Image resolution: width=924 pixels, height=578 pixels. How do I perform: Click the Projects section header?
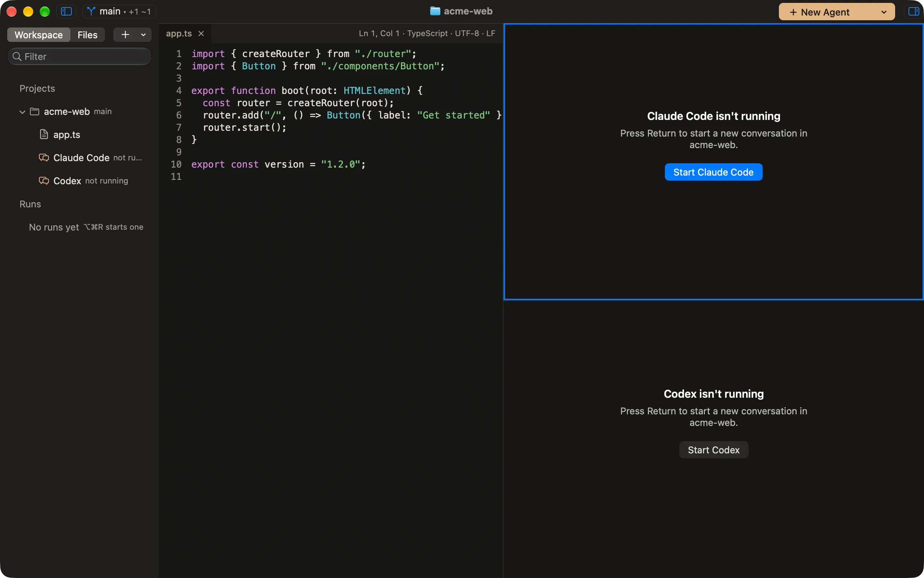(x=37, y=89)
